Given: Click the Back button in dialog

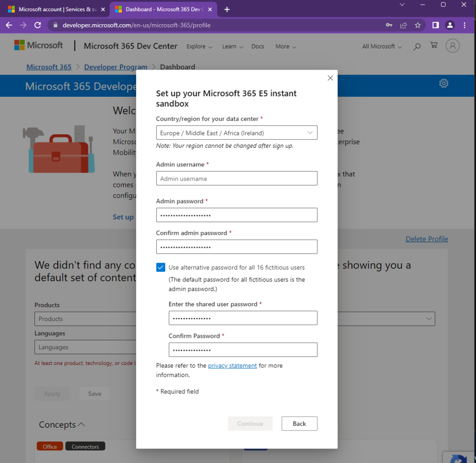Looking at the screenshot, I should 299,423.
